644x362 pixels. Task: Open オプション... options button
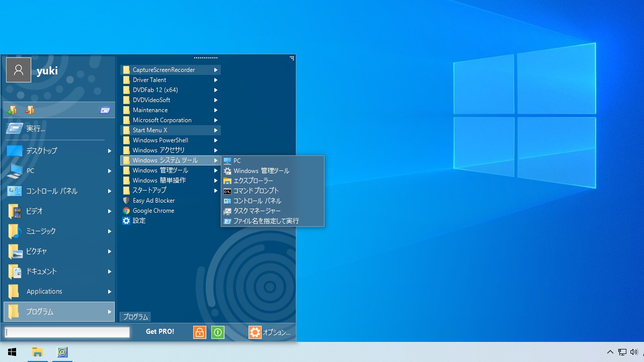[x=270, y=332]
